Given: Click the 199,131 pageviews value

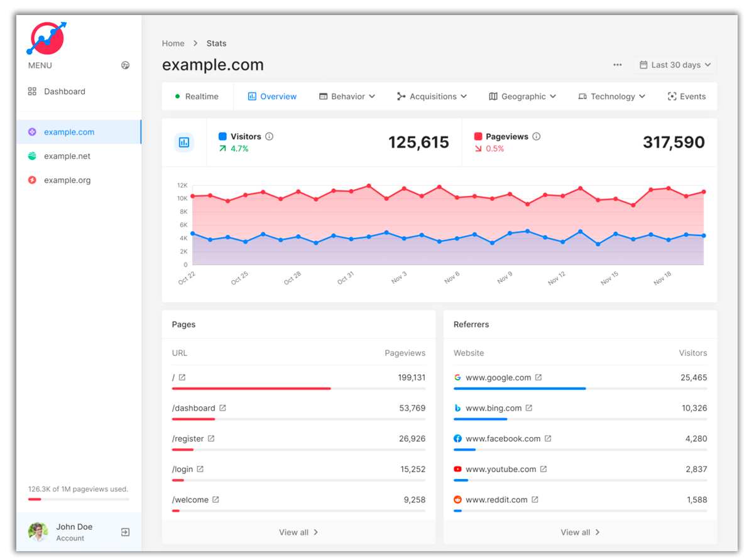Looking at the screenshot, I should coord(412,377).
